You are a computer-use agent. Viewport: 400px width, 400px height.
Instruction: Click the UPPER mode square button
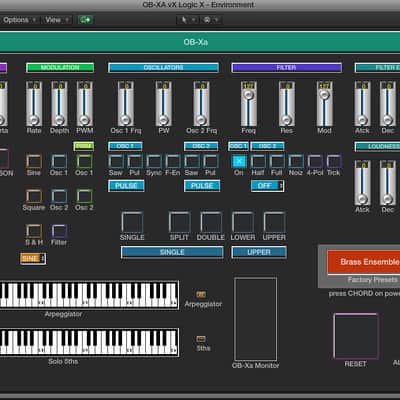pos(275,222)
